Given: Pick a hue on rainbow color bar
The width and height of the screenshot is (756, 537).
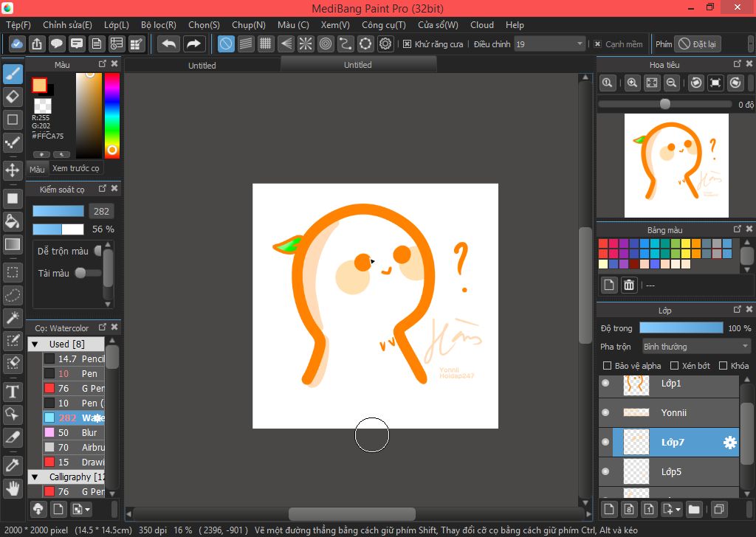Looking at the screenshot, I should click(x=112, y=116).
